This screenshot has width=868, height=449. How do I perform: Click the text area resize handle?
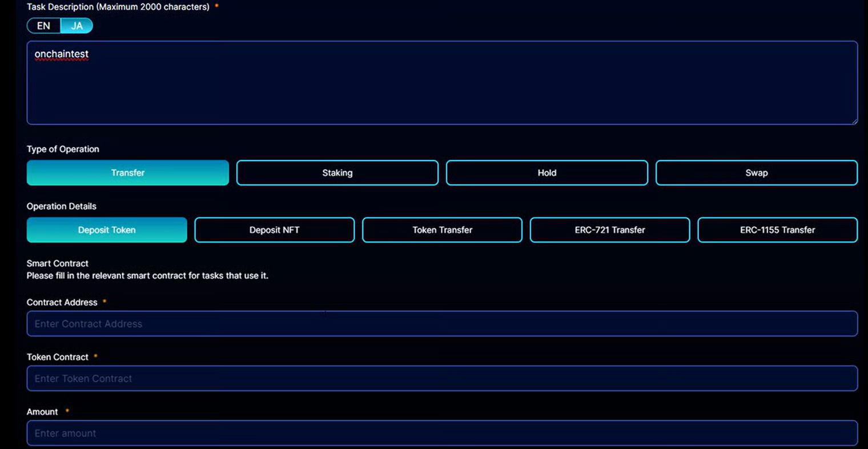(x=854, y=121)
